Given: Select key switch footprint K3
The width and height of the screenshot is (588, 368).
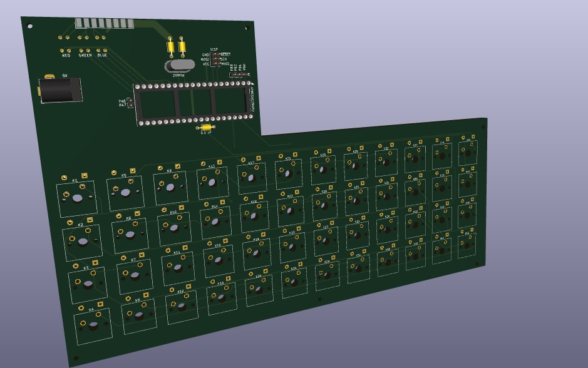Looking at the screenshot, I should (x=88, y=284).
